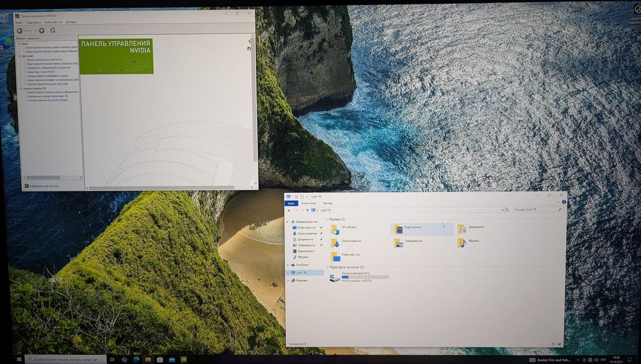The height and width of the screenshot is (364, 641).
Task: Open the Робочий стіл menu in NVIDIA panel
Action: pyautogui.click(x=54, y=22)
